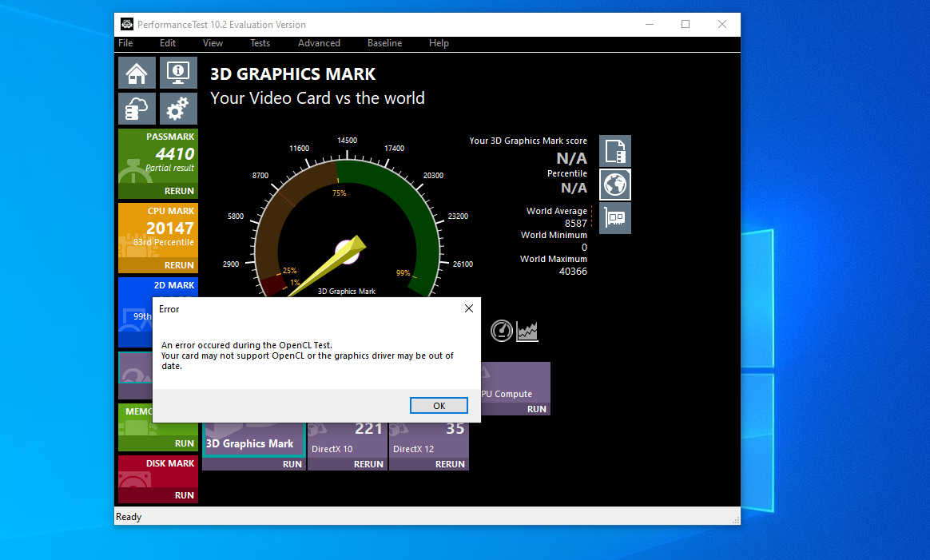Click the 'Your Video Card vs the world' subtitle
This screenshot has width=930, height=560.
click(x=317, y=98)
